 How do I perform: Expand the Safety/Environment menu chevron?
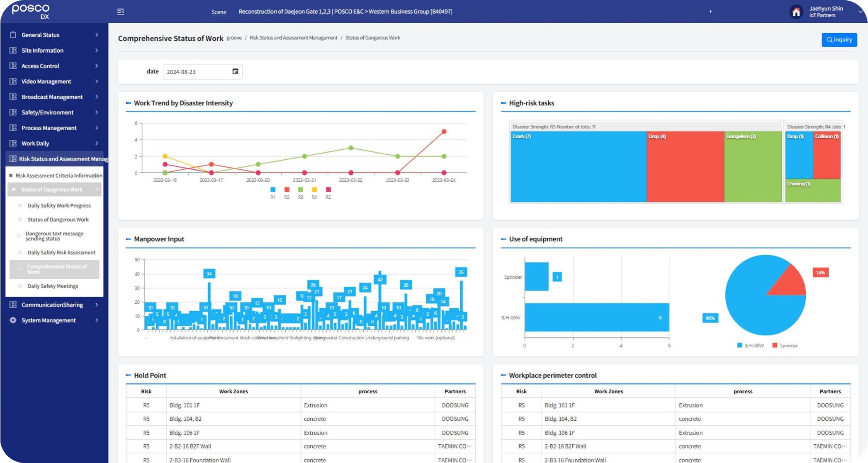click(97, 112)
